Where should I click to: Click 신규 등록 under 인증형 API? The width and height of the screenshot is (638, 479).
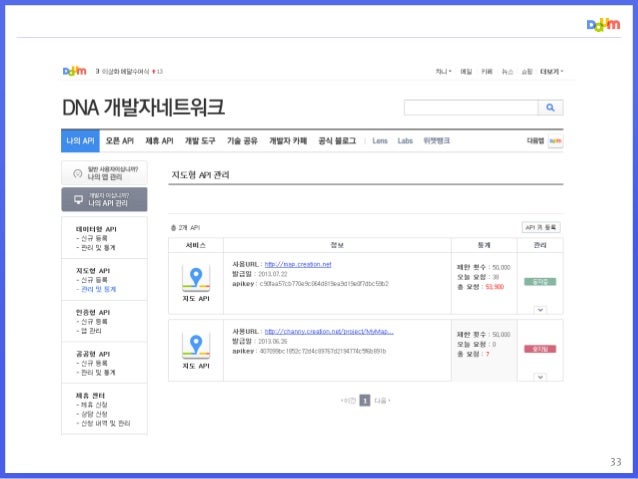pos(92,322)
